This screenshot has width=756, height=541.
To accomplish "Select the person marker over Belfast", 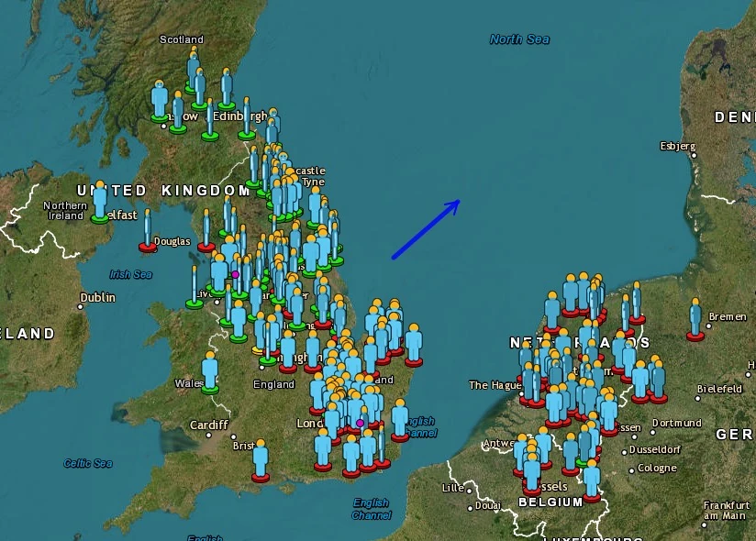I will (x=100, y=202).
